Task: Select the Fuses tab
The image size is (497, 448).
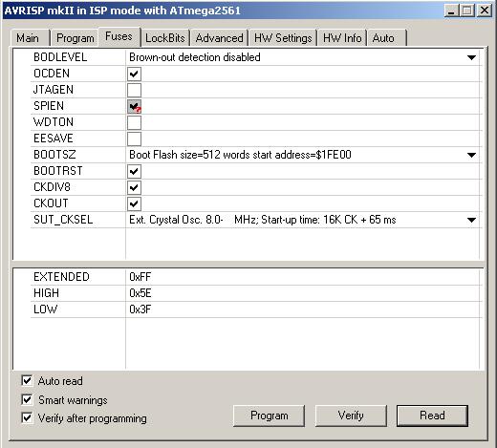Action: (119, 36)
